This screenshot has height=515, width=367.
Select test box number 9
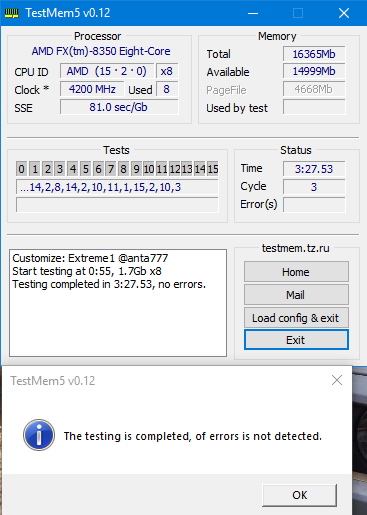coord(136,169)
